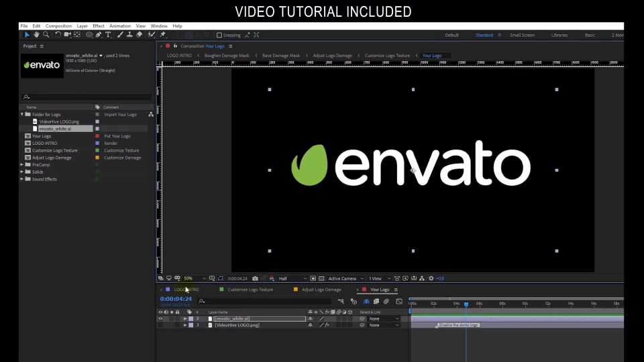Open Parent dropdown for envato_white.ai layer
Viewport: 644px width, 362px height.
(384, 318)
